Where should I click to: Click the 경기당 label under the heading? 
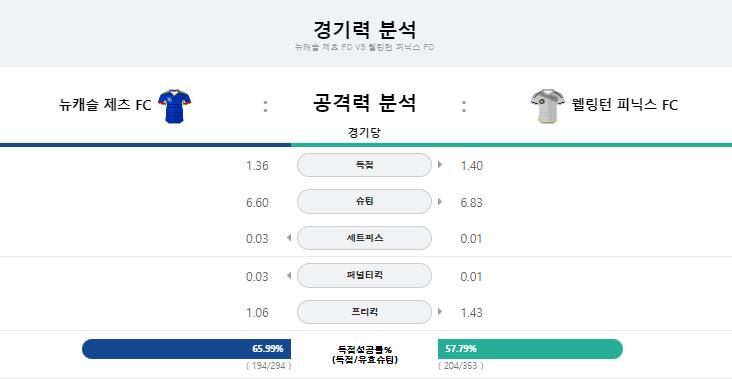tap(364, 133)
